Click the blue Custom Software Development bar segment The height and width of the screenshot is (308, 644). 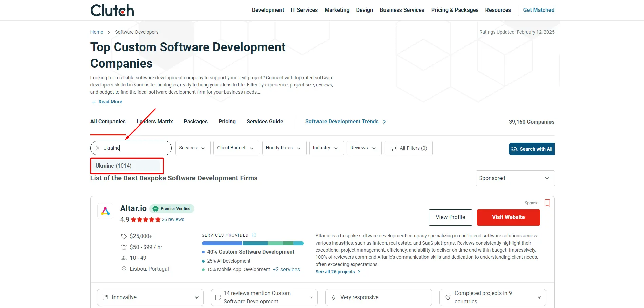point(222,243)
